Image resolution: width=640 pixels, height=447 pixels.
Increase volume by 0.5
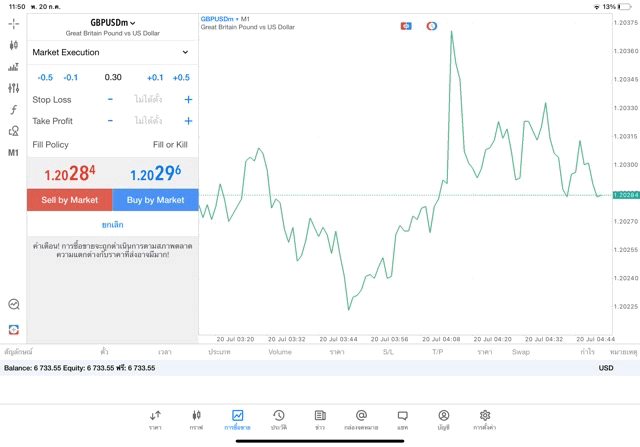click(x=181, y=78)
